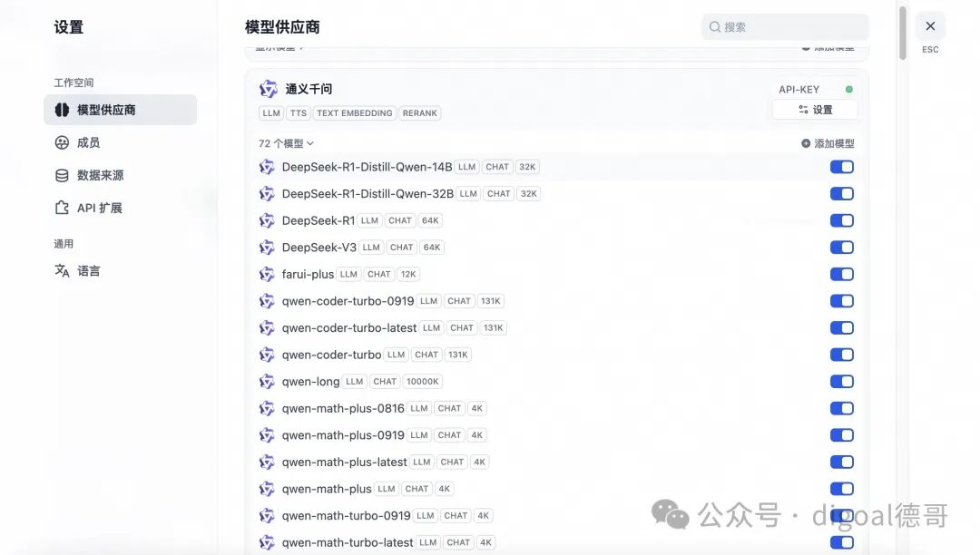
Task: Disable the DeepSeek-V3 model switch
Action: tap(842, 248)
